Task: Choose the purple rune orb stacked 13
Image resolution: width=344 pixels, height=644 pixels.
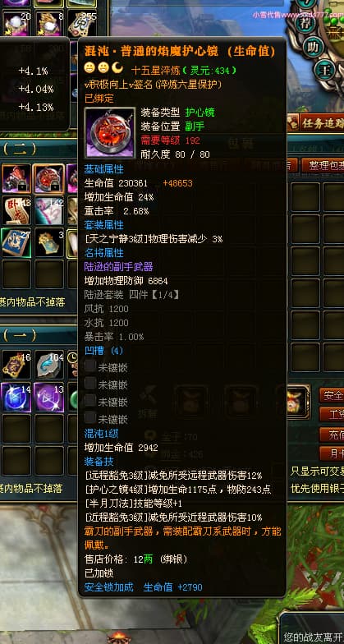Action: [49, 398]
